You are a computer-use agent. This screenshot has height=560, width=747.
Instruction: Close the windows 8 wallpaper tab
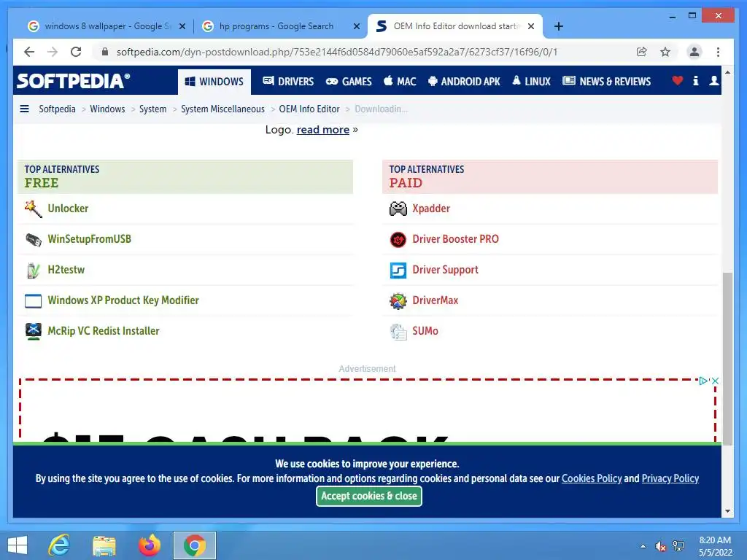click(182, 27)
